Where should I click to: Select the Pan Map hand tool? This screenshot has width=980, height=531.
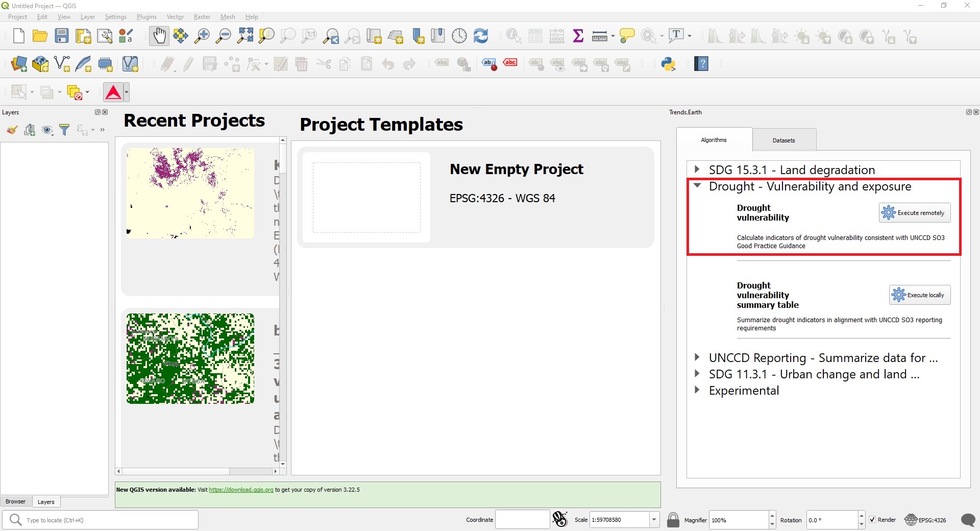coord(159,36)
